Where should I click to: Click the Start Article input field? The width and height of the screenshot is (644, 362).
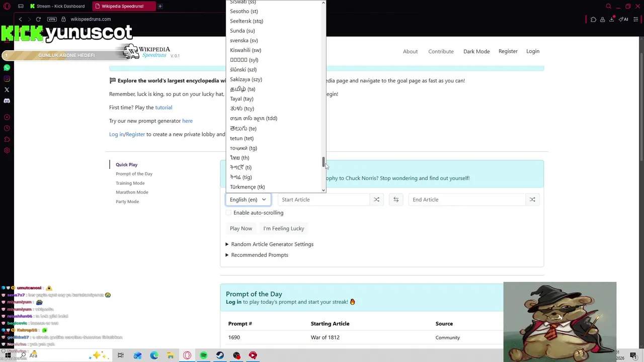324,200
